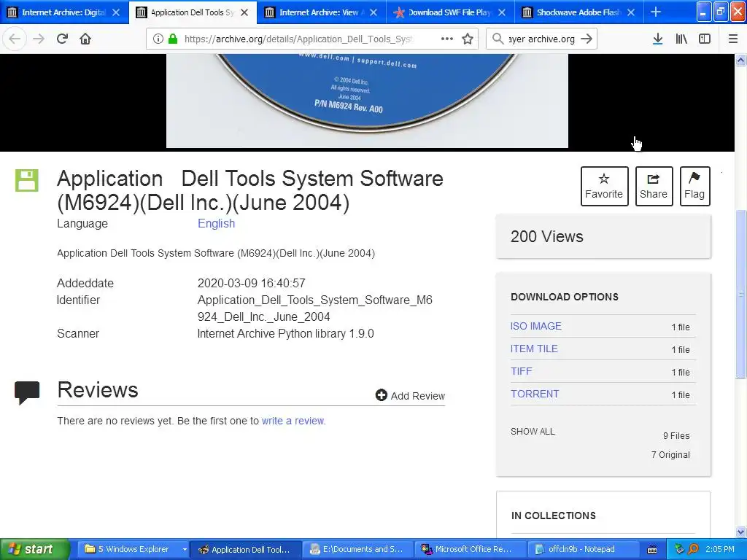747x560 pixels.
Task: Open page actions three-dot menu
Action: click(x=447, y=39)
